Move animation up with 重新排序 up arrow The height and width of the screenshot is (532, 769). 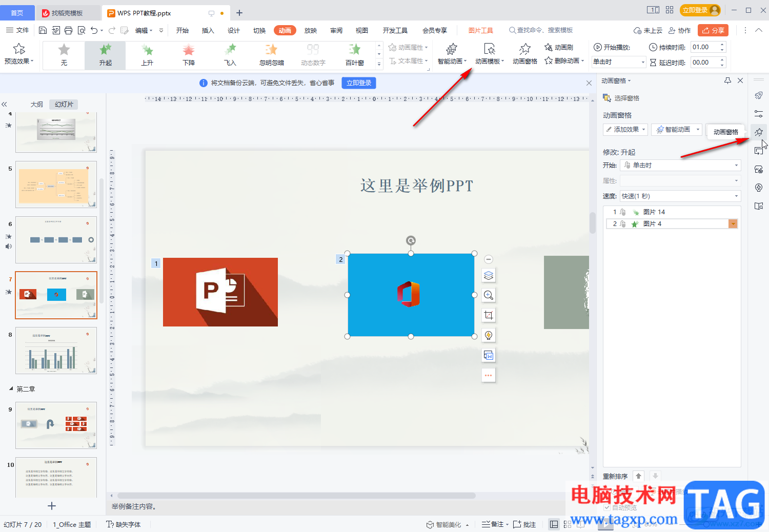tap(638, 476)
